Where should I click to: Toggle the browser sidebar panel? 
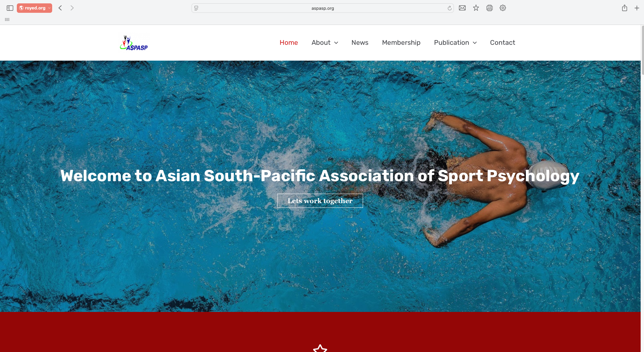click(10, 8)
